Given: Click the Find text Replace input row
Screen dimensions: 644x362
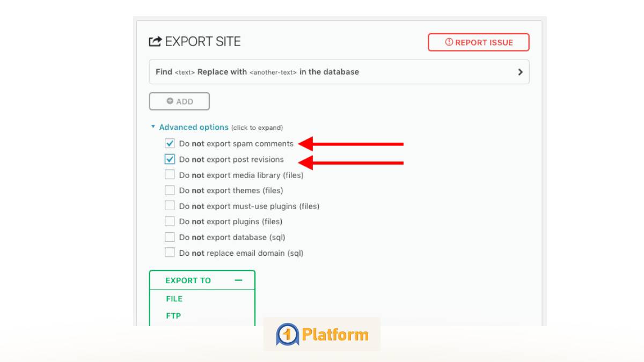Looking at the screenshot, I should [322, 72].
